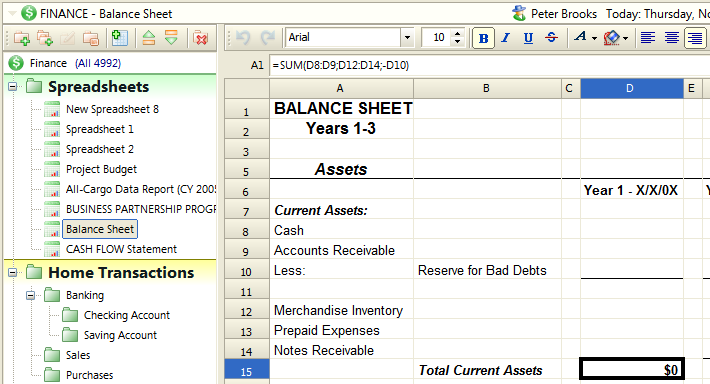The width and height of the screenshot is (710, 384).
Task: Click the rename folder pencil icon
Action: (67, 38)
